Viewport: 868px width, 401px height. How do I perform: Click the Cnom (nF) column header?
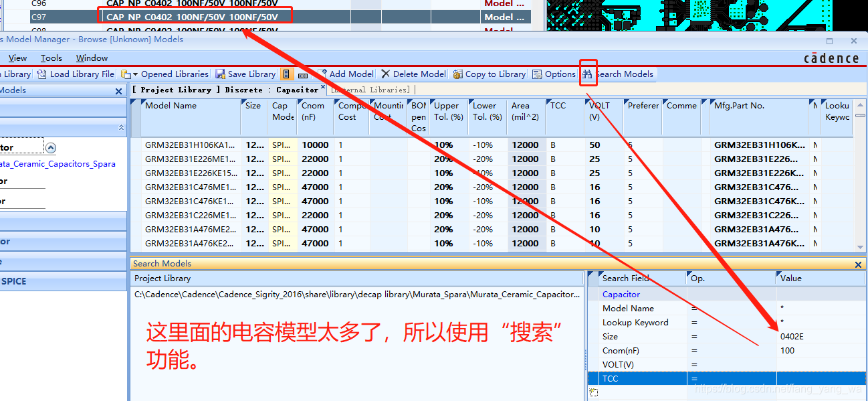[x=315, y=117]
